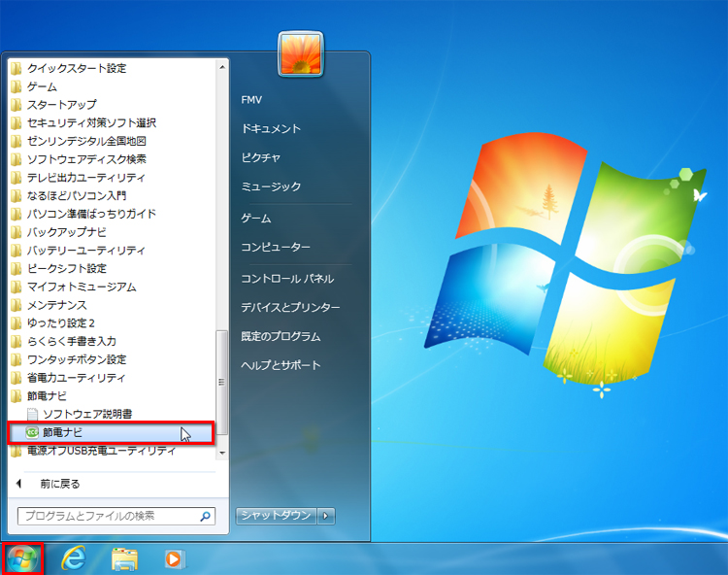
Task: Click the search magnifier icon
Action: pos(205,516)
